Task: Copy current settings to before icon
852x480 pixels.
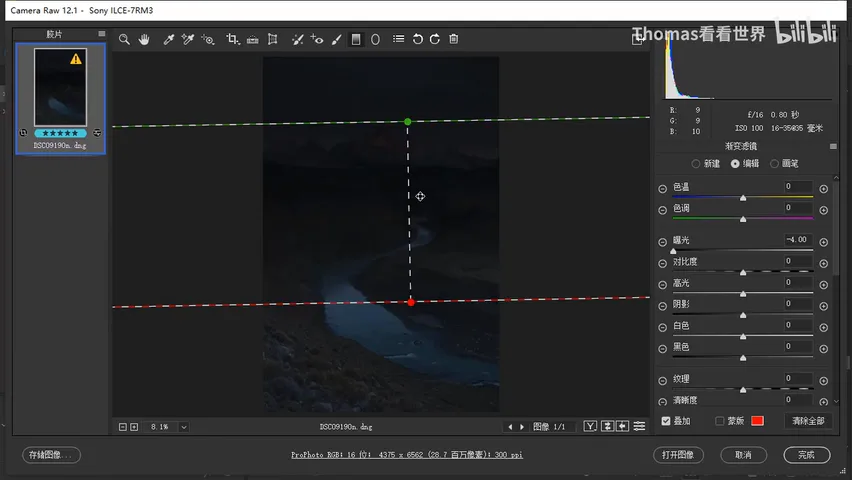Action: (x=623, y=426)
